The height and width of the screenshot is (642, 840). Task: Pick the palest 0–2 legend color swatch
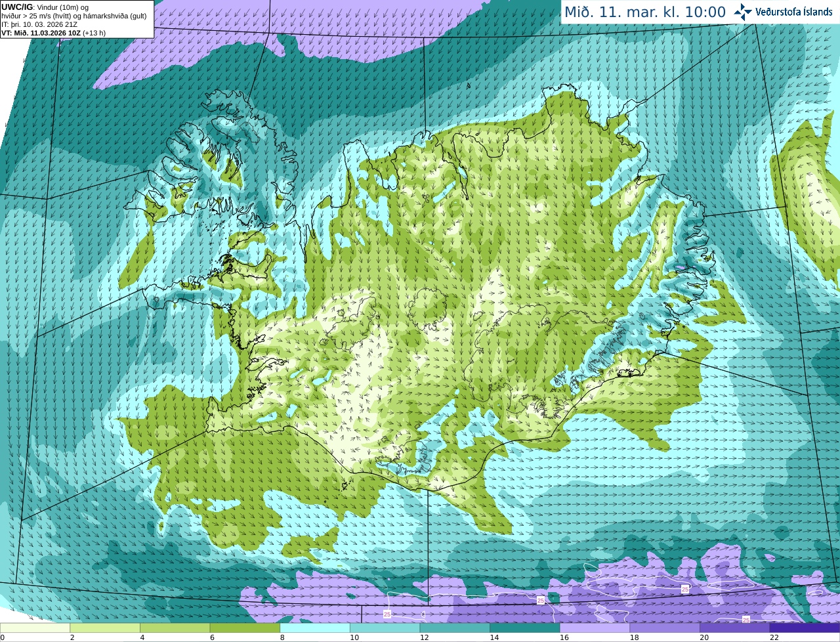[35, 628]
